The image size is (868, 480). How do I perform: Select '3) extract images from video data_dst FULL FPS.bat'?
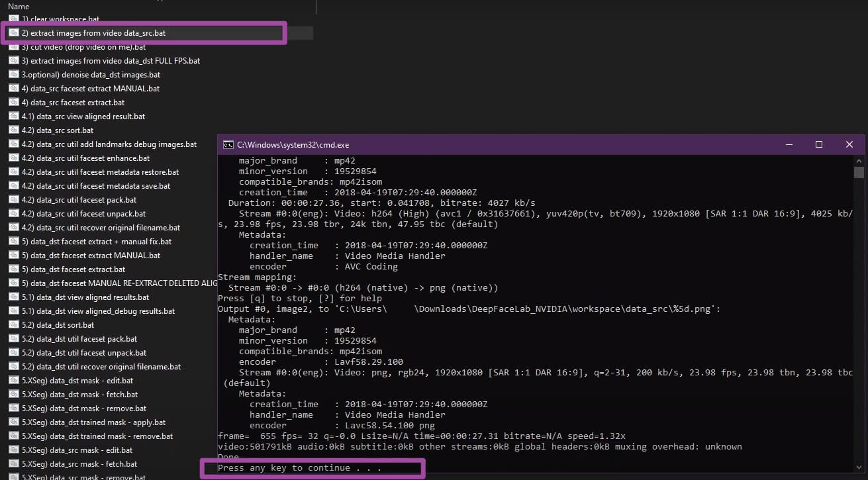[x=115, y=61]
